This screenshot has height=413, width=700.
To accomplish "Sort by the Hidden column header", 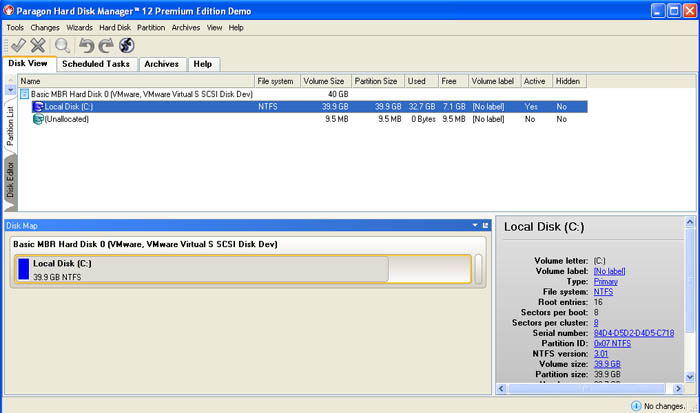I will click(570, 81).
